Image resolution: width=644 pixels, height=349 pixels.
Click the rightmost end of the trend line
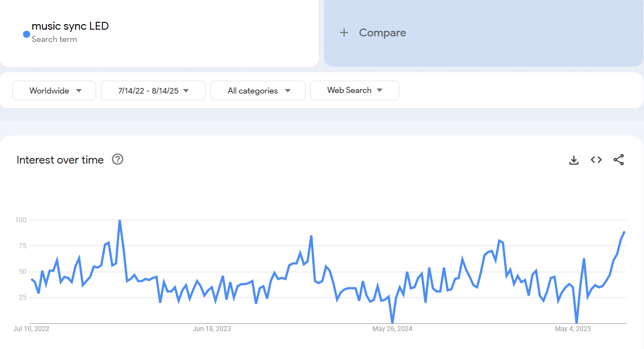[624, 231]
